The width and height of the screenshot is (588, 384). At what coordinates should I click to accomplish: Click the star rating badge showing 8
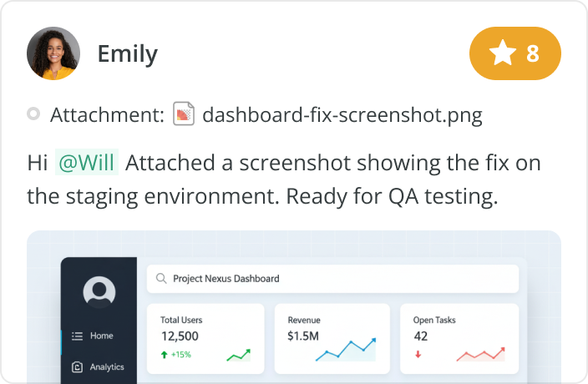coord(514,53)
